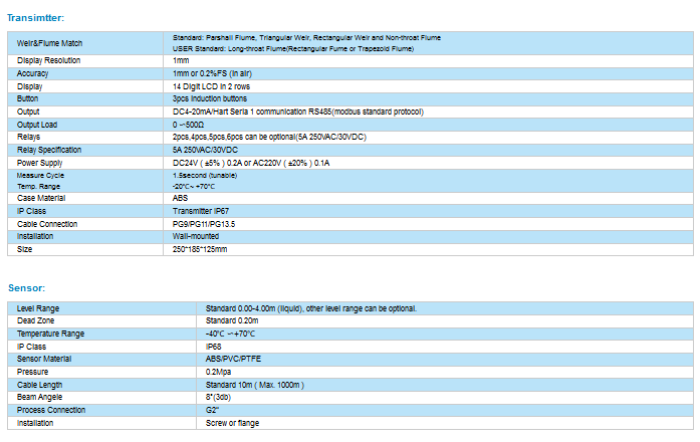This screenshot has width=700, height=442.
Task: Select the Accuracy value 1mm or 0.2%FS
Action: point(214,73)
